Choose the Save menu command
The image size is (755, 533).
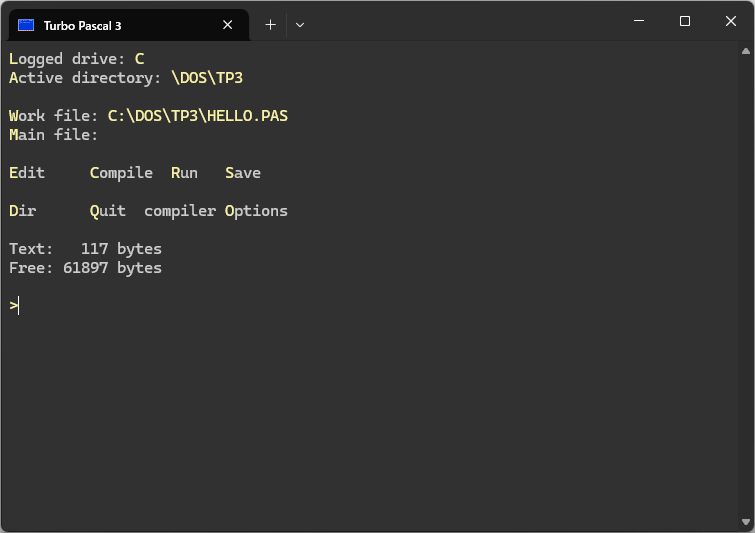pyautogui.click(x=243, y=173)
